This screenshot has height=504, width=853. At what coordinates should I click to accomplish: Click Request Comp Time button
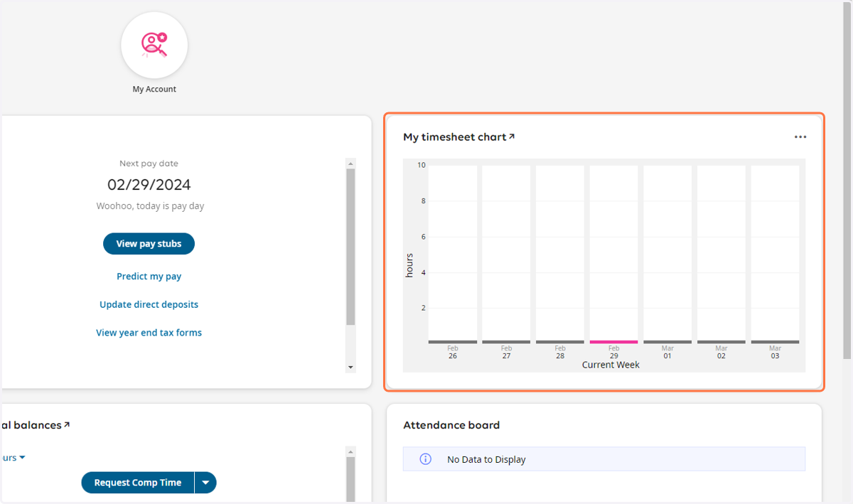point(138,483)
